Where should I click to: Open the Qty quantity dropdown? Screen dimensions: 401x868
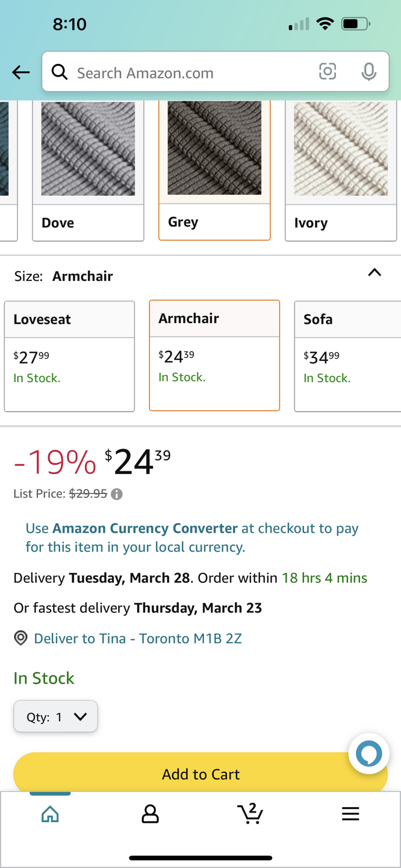pos(55,717)
